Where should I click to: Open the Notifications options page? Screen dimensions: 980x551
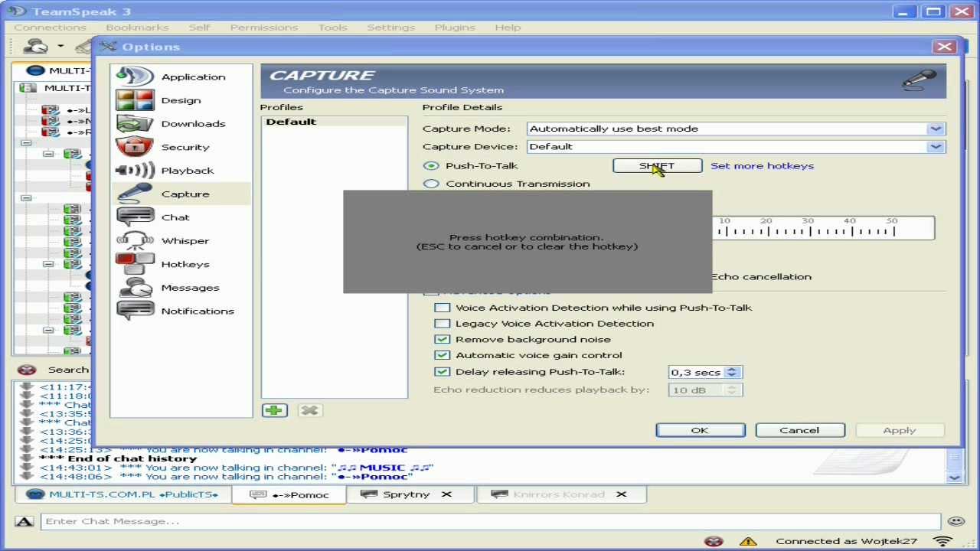(x=181, y=311)
